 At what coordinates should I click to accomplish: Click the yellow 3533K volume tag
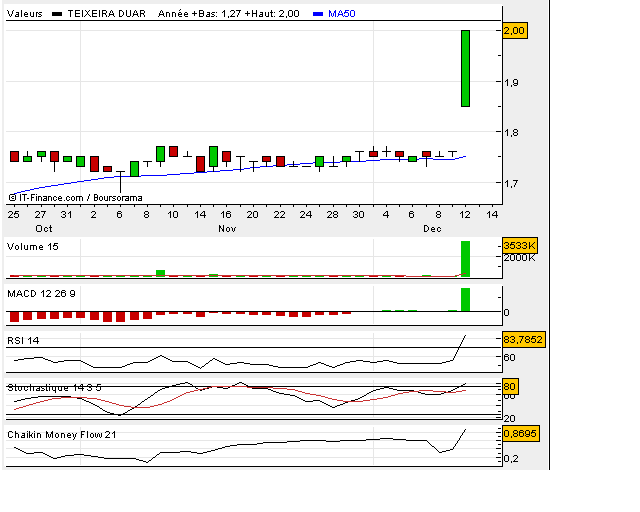coord(520,245)
